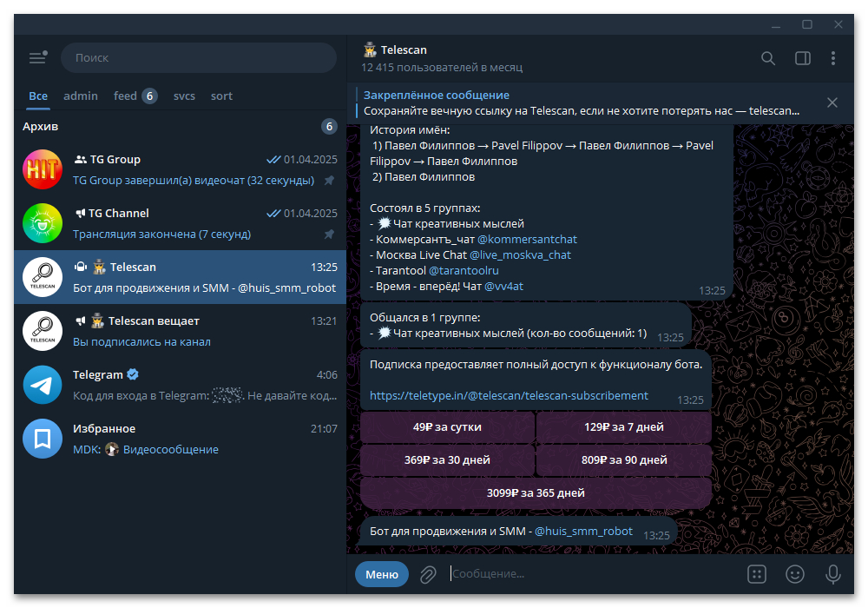Click the 'История имён:' text
868x608 pixels.
[x=410, y=129]
